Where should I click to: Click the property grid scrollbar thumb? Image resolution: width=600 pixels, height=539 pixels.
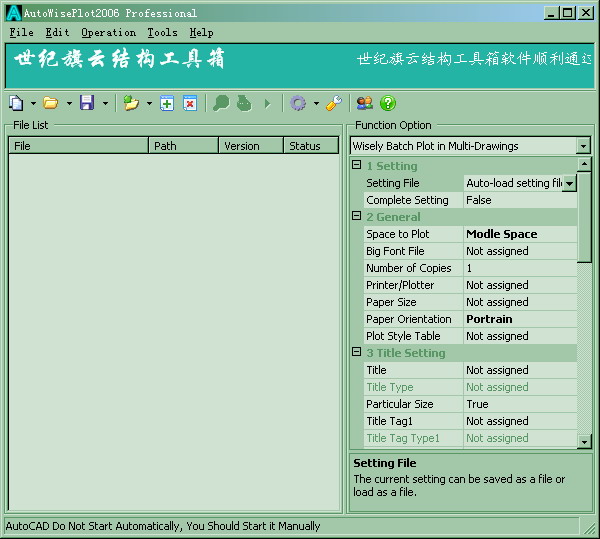pyautogui.click(x=584, y=217)
